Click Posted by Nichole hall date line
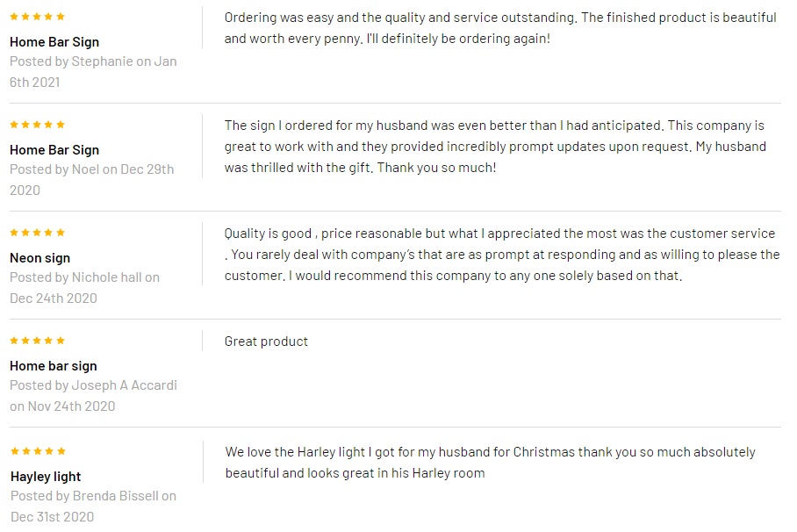797x532 pixels. pos(84,287)
